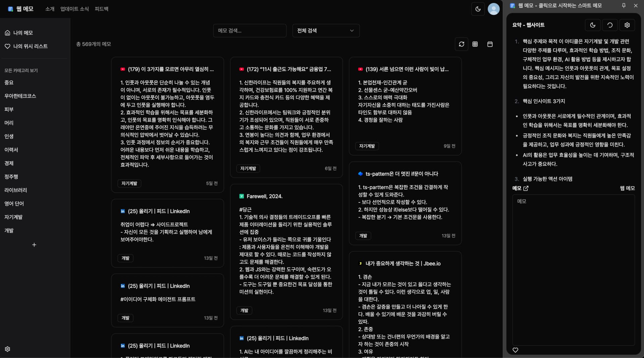This screenshot has width=644, height=358.
Task: Select the 중요 category
Action: click(9, 82)
